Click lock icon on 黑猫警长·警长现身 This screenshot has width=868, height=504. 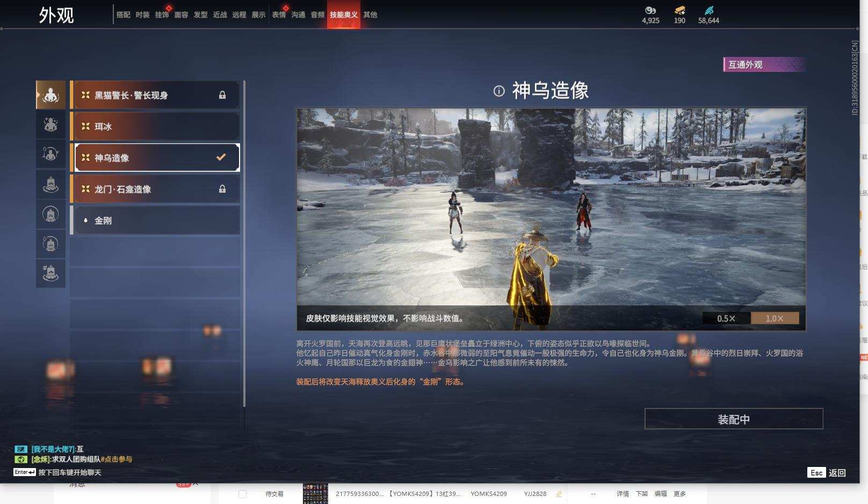[x=222, y=95]
